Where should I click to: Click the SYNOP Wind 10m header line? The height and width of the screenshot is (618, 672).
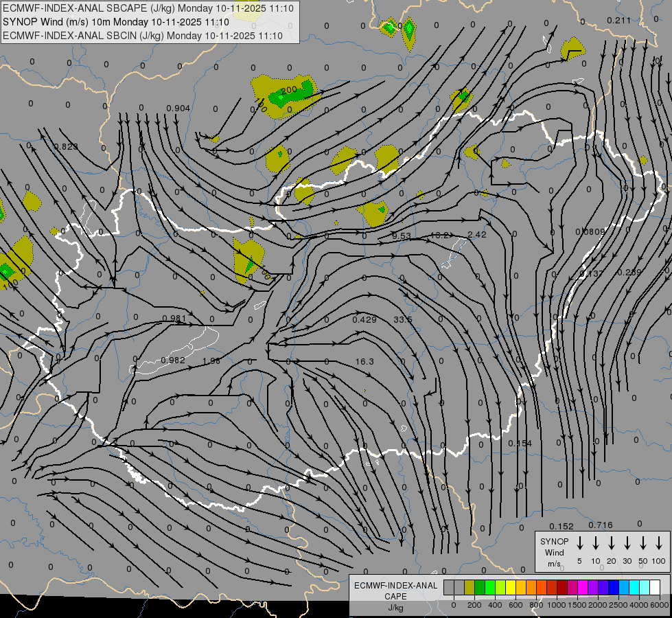(116, 22)
